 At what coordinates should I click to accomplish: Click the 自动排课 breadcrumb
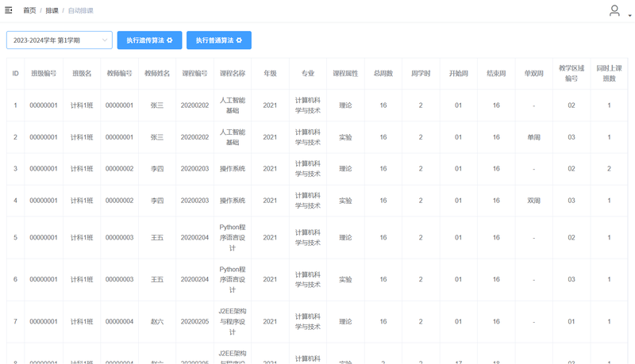point(81,10)
